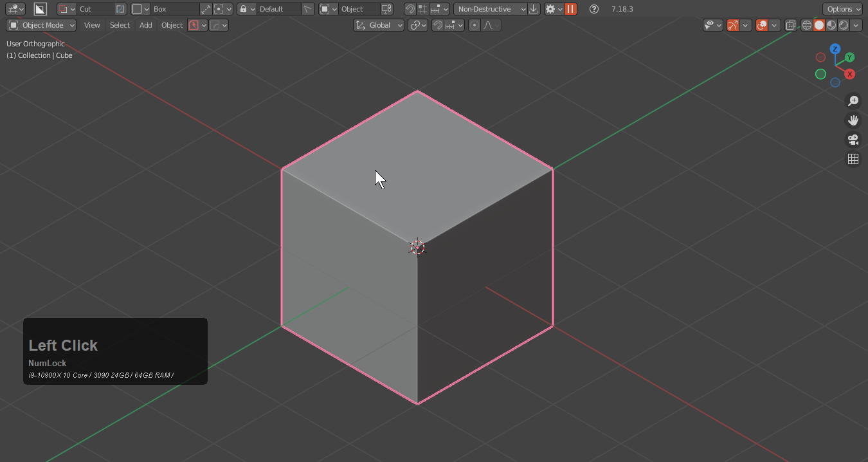Image resolution: width=868 pixels, height=462 pixels.
Task: Select solid viewport shading sphere
Action: [x=819, y=25]
